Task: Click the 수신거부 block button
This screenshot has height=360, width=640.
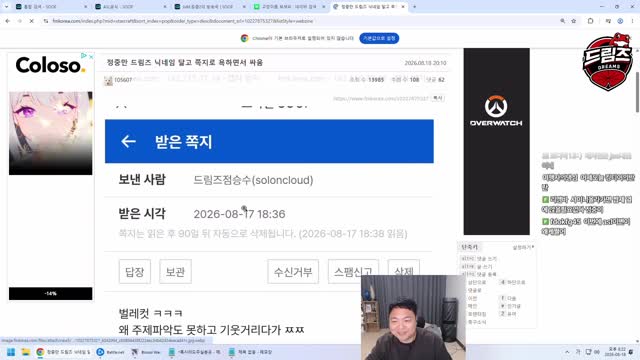Action: (293, 271)
